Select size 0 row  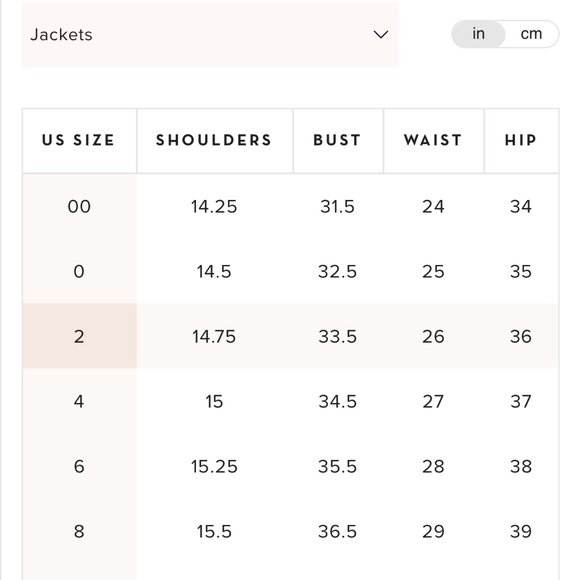click(290, 272)
